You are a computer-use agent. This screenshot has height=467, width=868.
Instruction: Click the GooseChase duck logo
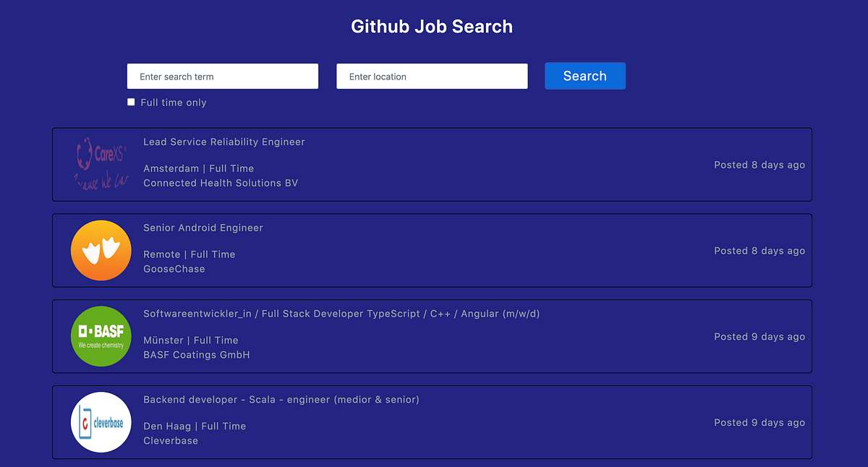point(101,250)
